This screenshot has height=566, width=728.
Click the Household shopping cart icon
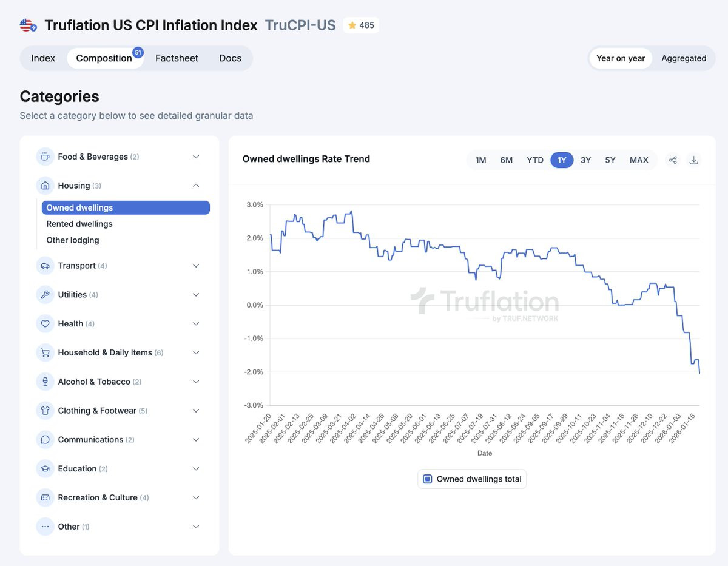coord(45,352)
